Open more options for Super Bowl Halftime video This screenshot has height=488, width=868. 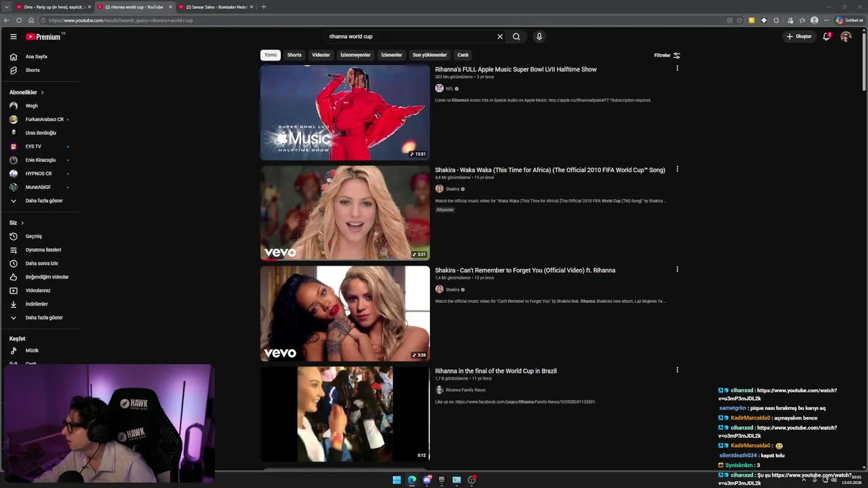point(677,68)
